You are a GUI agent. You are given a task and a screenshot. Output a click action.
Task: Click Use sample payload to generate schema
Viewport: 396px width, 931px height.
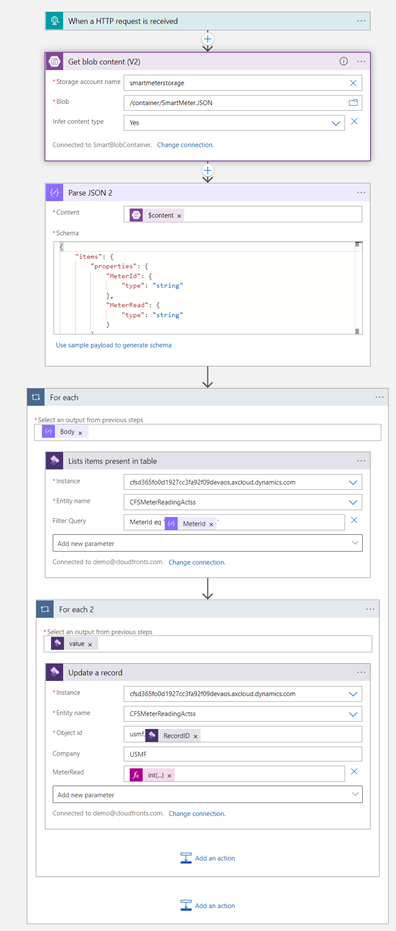coord(113,345)
